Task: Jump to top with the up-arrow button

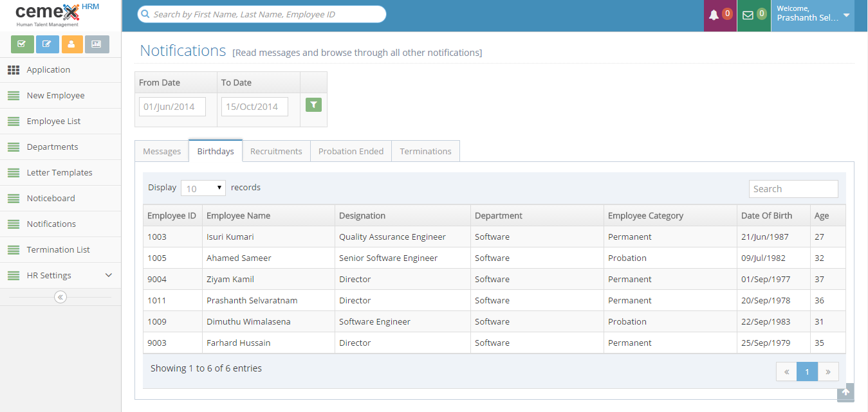Action: coord(845,392)
